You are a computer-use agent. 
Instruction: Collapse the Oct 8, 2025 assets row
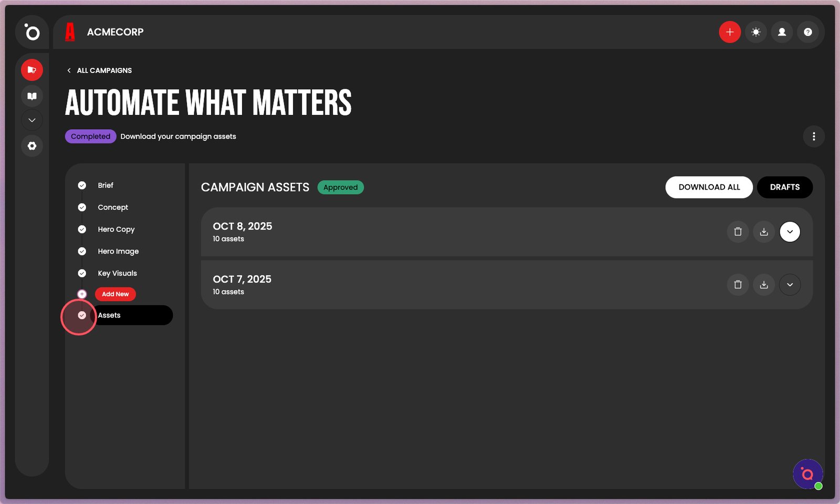(790, 232)
